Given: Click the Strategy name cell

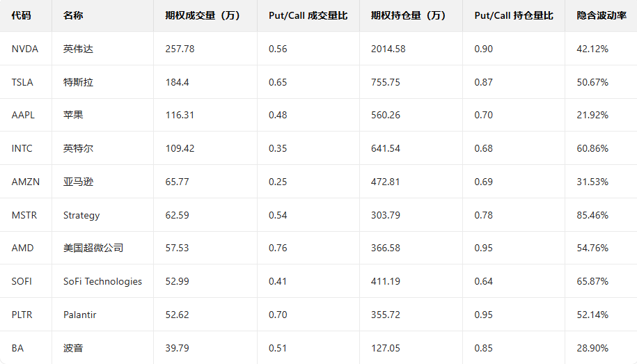Looking at the screenshot, I should pyautogui.click(x=81, y=215).
